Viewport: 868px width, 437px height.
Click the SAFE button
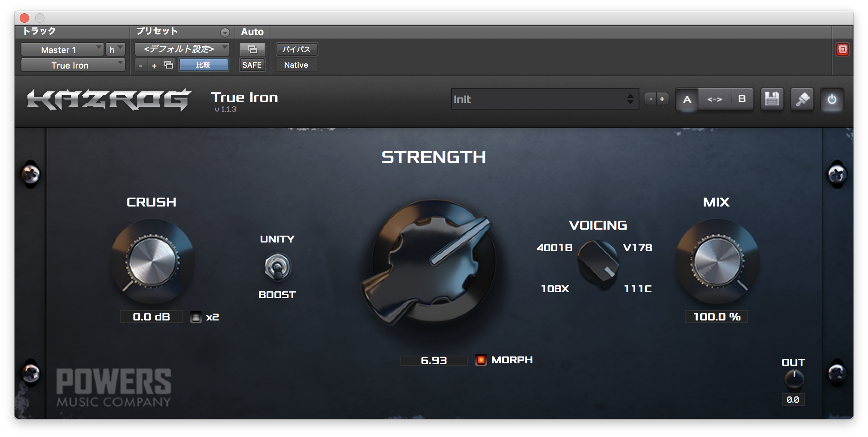click(x=252, y=65)
